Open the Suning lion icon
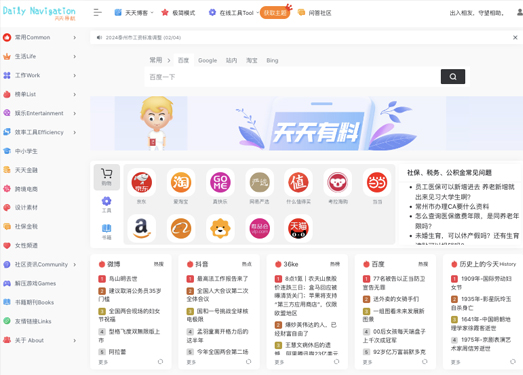The width and height of the screenshot is (523, 375). (220, 229)
